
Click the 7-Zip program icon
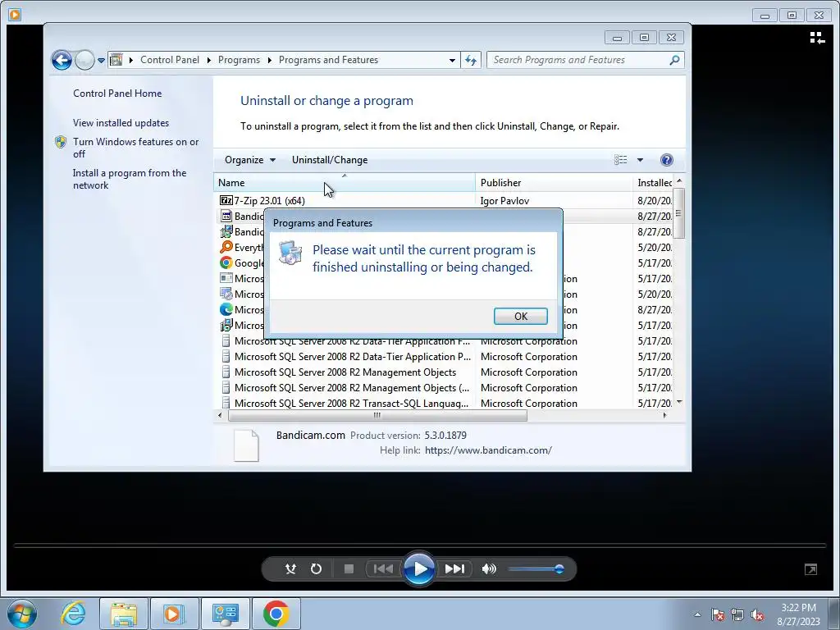(226, 200)
